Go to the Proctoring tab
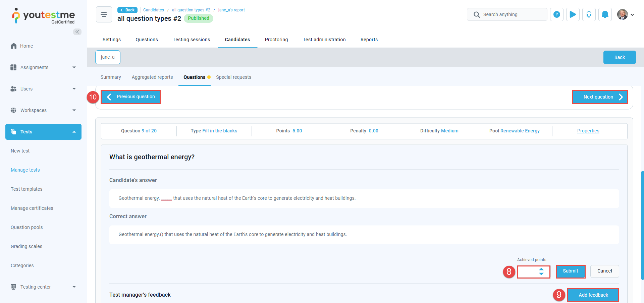Screen dimensions: 644x303 276,40
